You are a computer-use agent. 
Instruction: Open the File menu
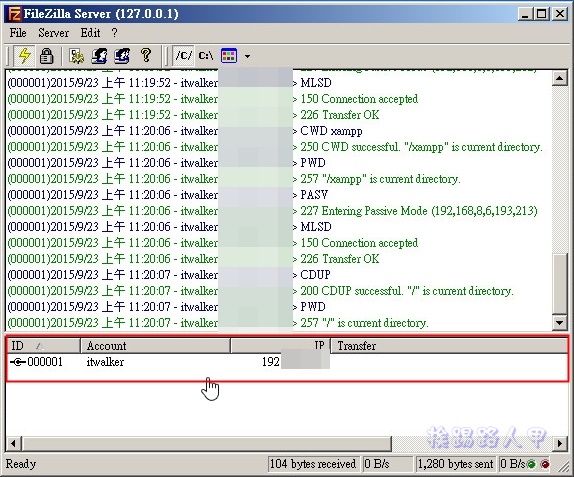(18, 33)
